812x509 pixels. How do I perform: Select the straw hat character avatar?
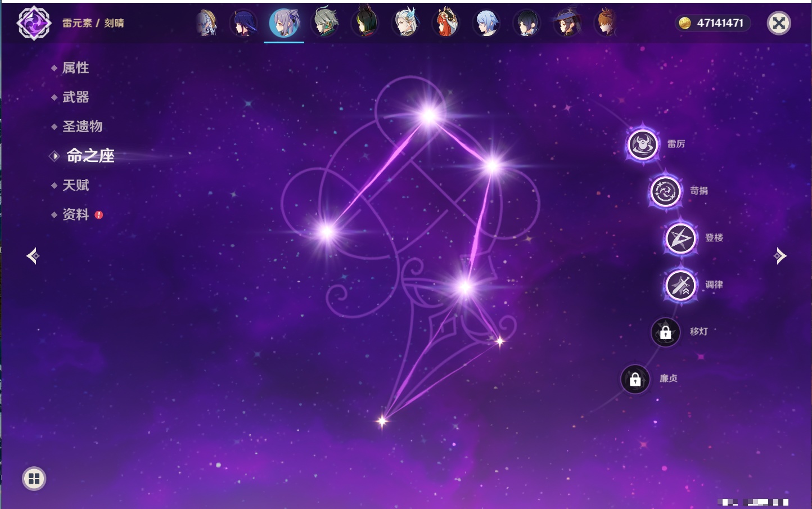(x=206, y=23)
